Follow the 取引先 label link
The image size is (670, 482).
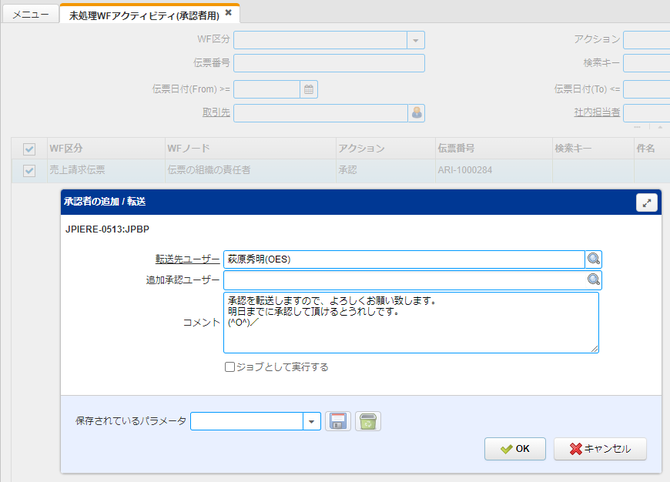coord(216,112)
